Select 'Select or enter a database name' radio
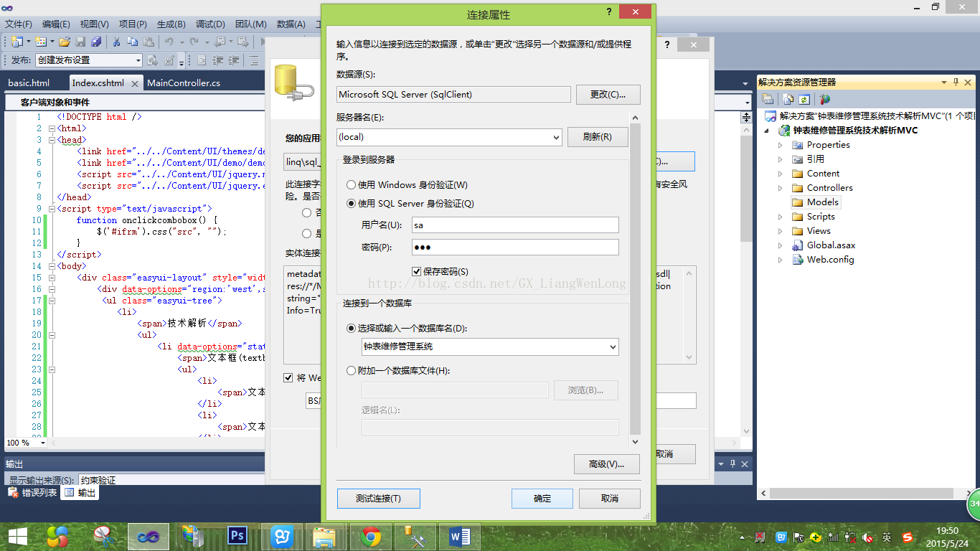 (352, 329)
